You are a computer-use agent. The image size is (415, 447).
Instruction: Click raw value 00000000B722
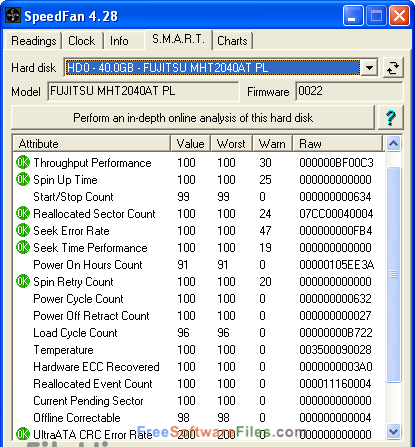pyautogui.click(x=336, y=332)
